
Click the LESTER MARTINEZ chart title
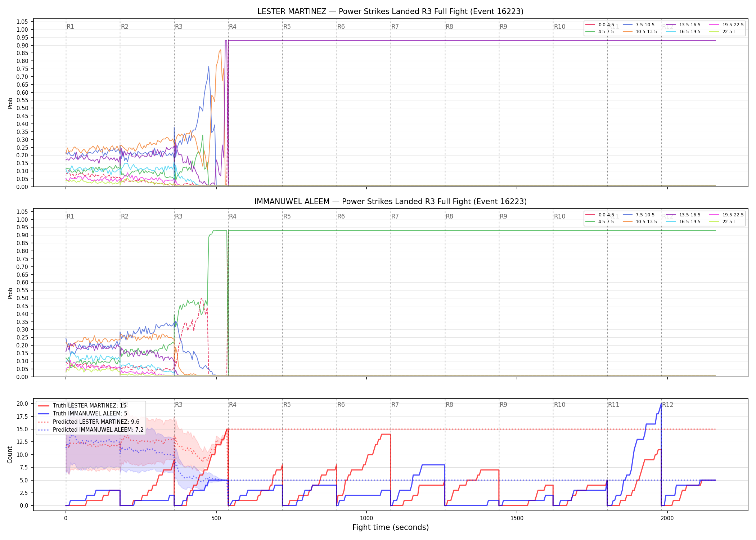point(390,12)
